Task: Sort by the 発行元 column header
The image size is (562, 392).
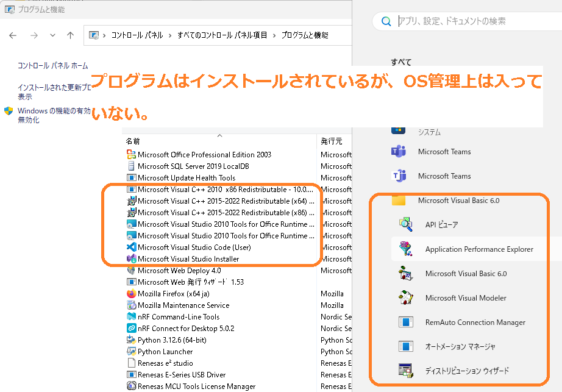Action: point(335,141)
